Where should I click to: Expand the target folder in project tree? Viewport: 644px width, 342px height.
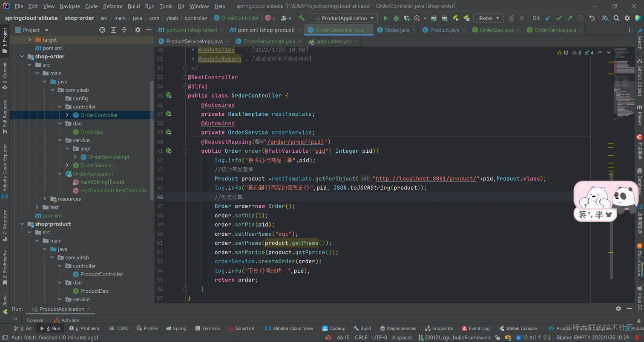[29, 40]
